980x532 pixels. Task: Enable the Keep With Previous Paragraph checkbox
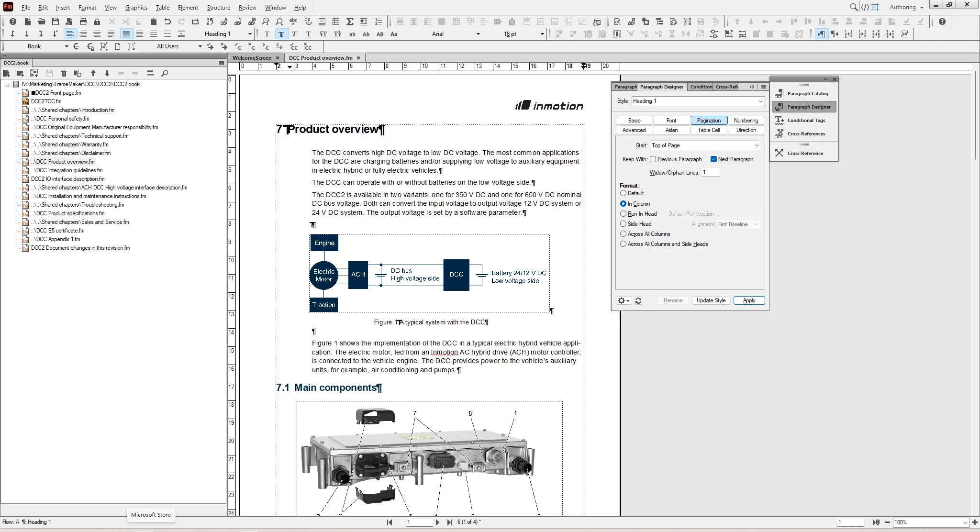(x=653, y=159)
